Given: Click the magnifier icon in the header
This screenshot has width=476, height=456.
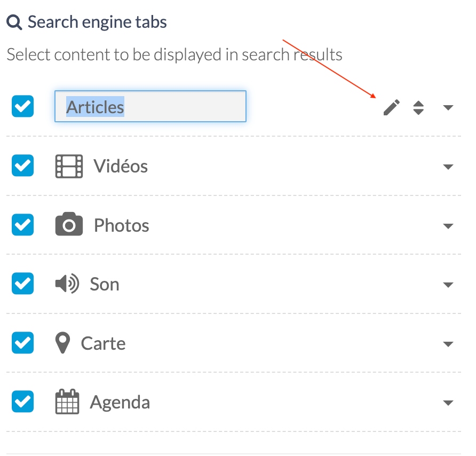Looking at the screenshot, I should coord(14,22).
